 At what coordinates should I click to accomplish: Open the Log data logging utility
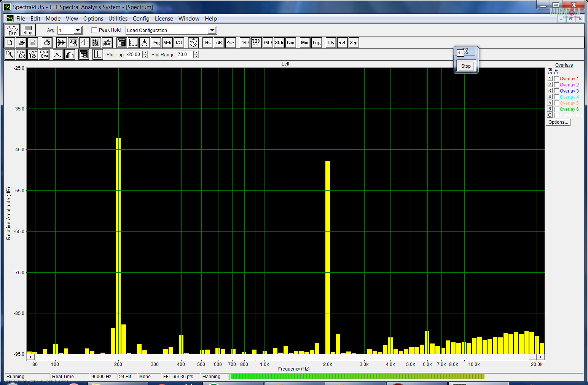point(316,43)
